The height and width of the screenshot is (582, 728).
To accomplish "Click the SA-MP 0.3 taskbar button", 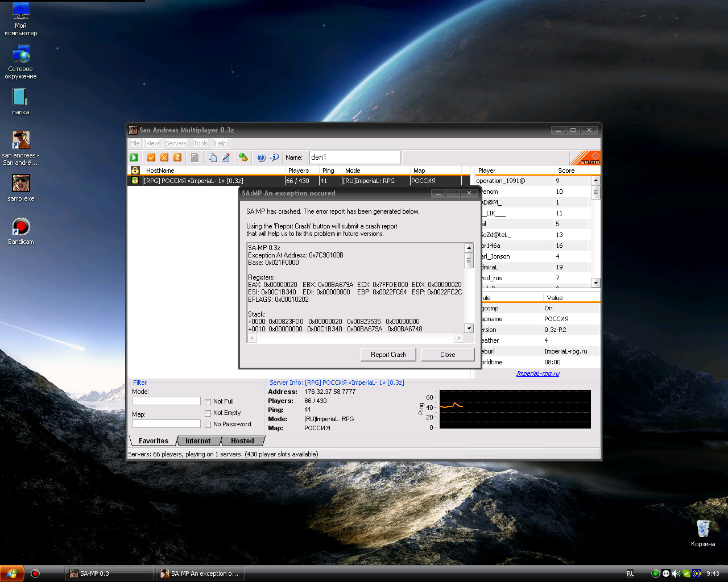I will pyautogui.click(x=109, y=573).
